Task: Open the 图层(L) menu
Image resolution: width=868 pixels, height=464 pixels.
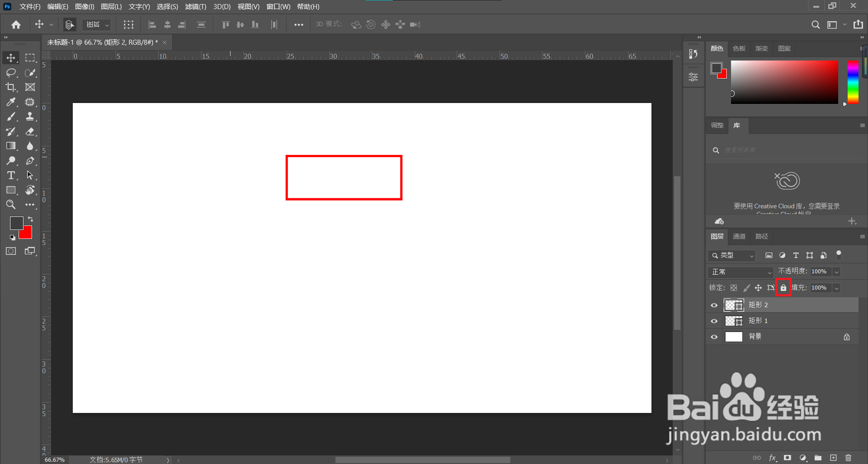Action: tap(111, 6)
